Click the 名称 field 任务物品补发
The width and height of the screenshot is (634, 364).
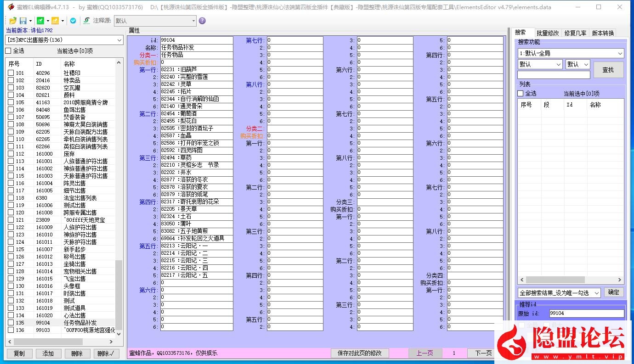pyautogui.click(x=197, y=48)
